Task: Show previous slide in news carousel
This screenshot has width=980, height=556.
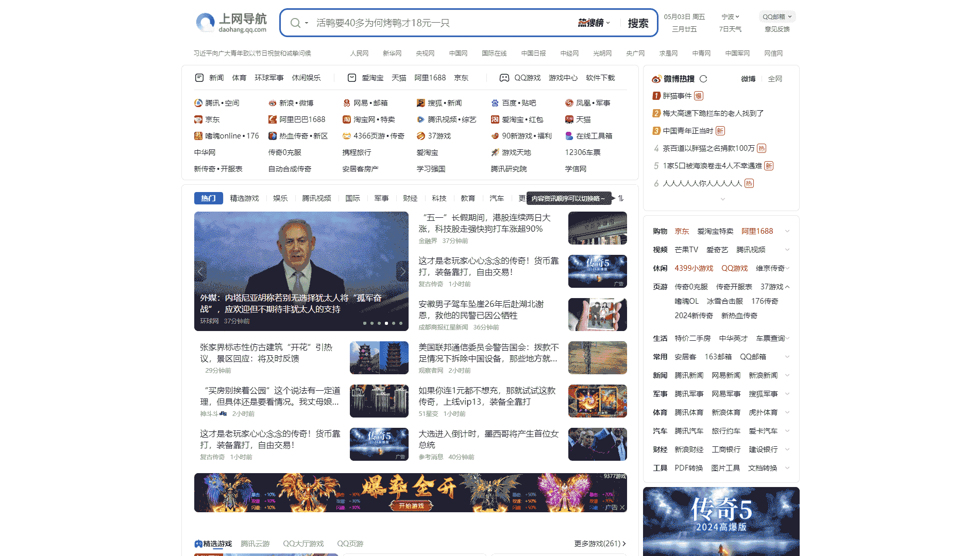Action: point(200,271)
